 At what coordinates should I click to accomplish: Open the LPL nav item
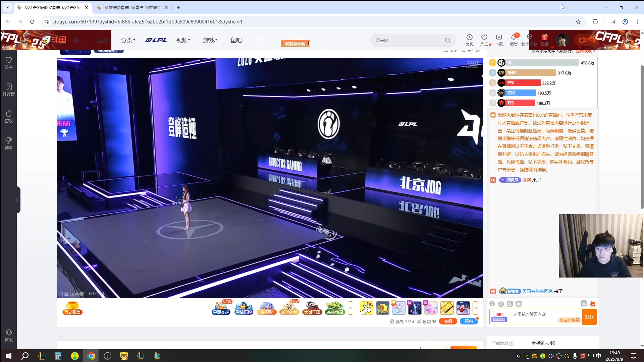pyautogui.click(x=156, y=40)
